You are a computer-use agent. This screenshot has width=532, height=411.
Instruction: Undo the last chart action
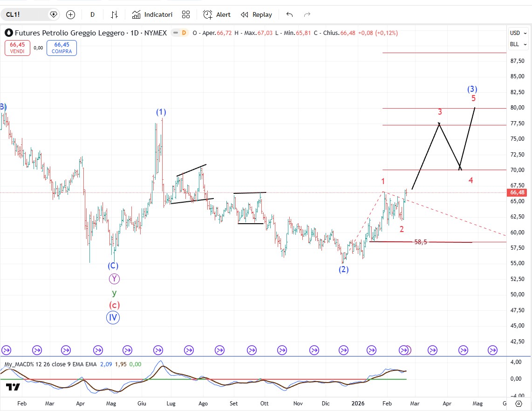289,14
